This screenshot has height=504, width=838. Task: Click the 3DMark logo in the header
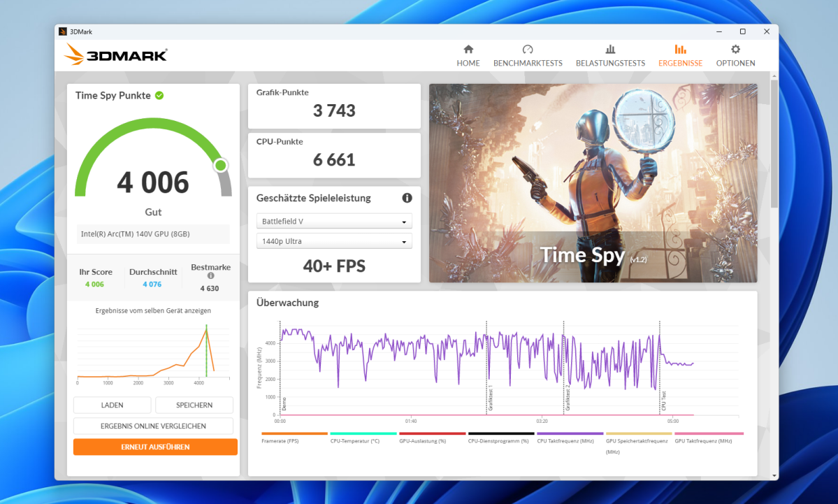pyautogui.click(x=115, y=55)
